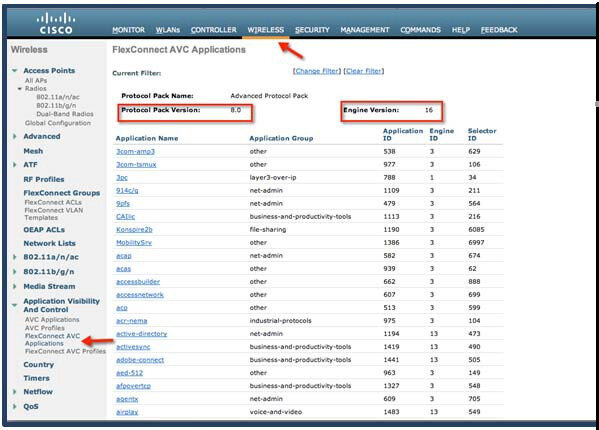Expand the QoS section arrow

click(x=15, y=406)
